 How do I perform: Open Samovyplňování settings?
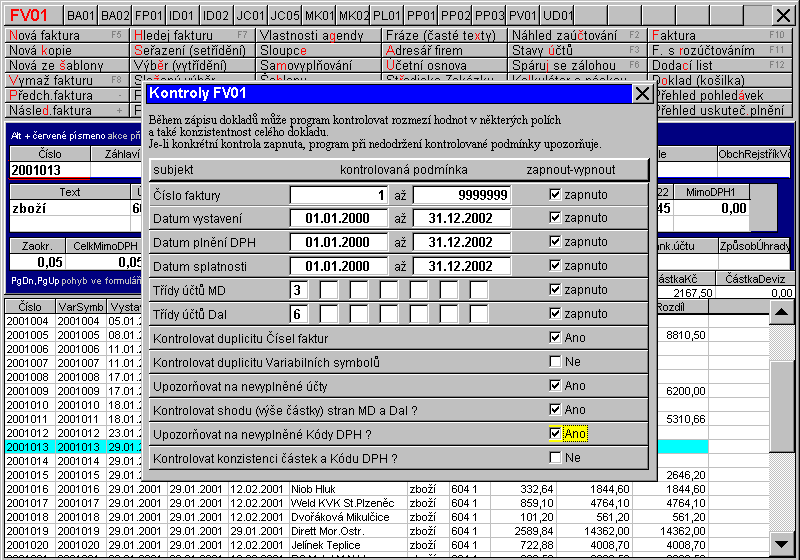(x=318, y=65)
